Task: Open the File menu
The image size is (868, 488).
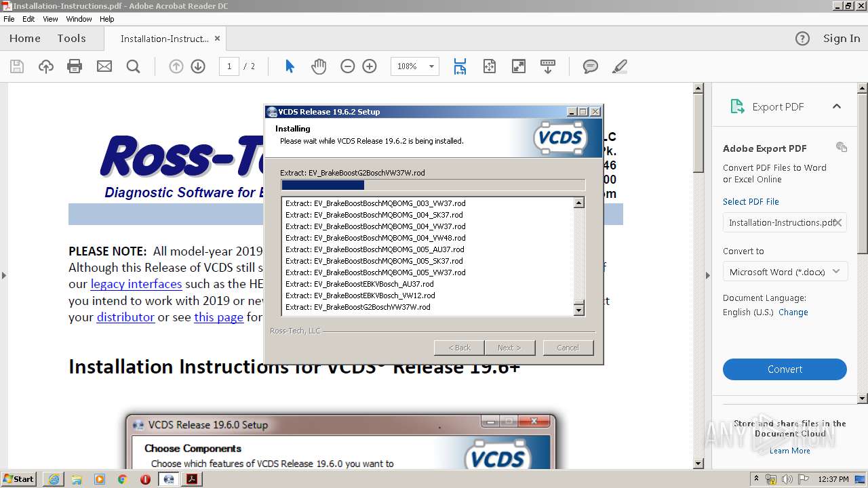Action: click(9, 19)
